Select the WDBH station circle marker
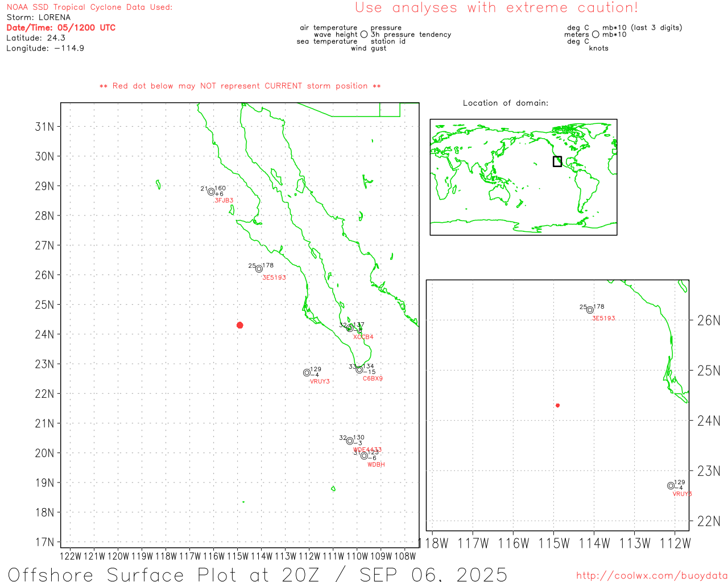 coord(364,456)
